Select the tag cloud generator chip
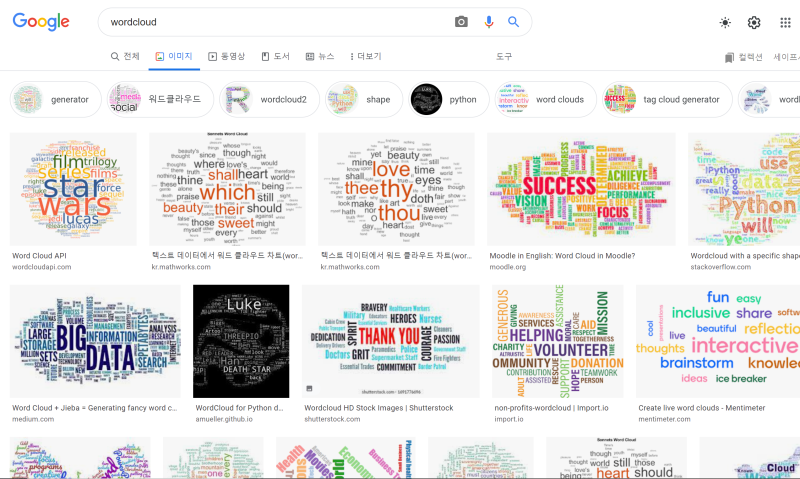 point(667,99)
